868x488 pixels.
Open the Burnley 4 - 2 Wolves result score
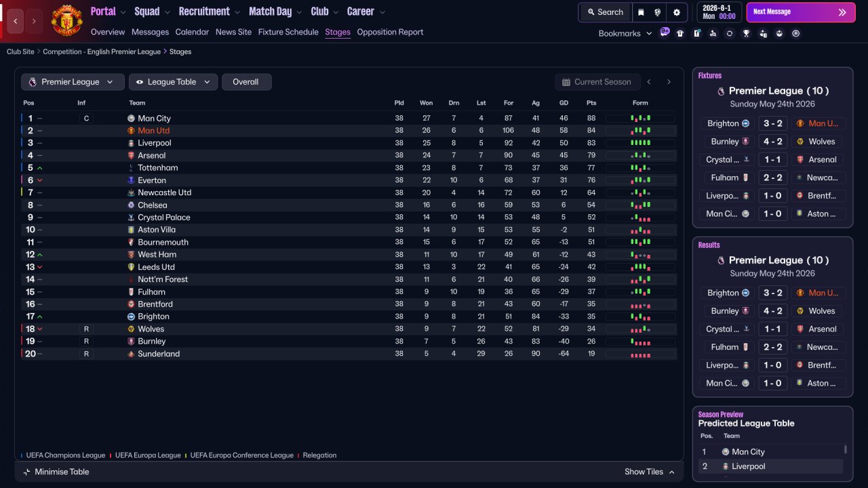coord(773,311)
